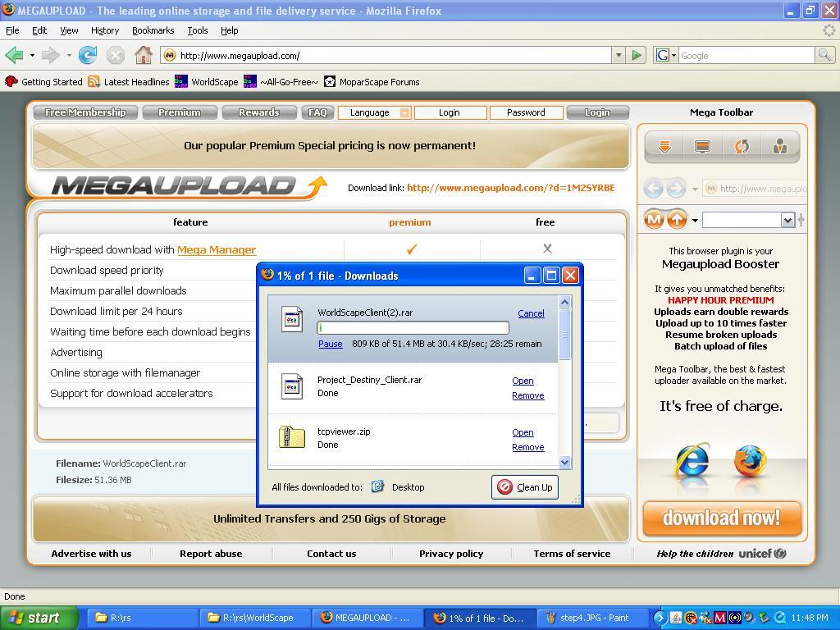Click the WorldScapeClient(2).rar download progress bar
This screenshot has height=630, width=840.
pos(413,327)
